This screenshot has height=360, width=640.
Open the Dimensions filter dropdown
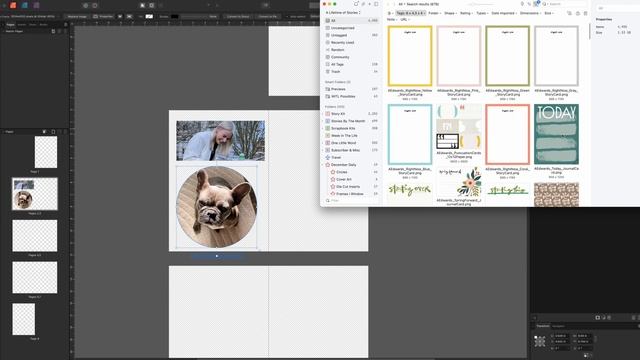click(531, 13)
